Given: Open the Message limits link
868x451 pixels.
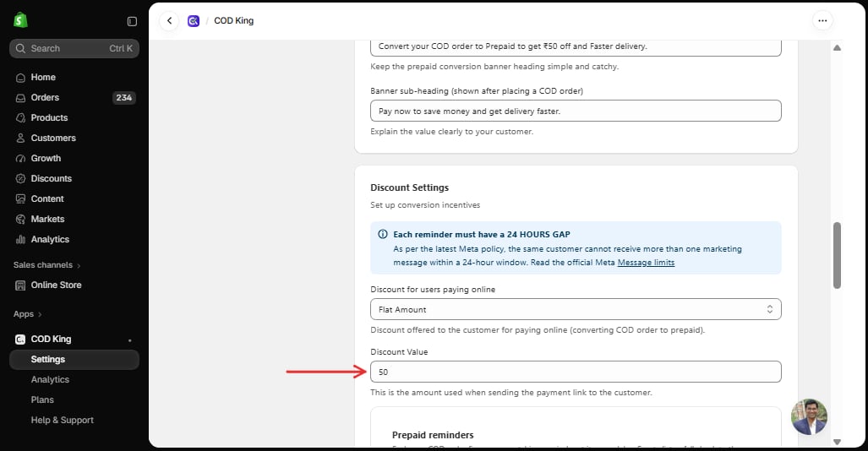Looking at the screenshot, I should pyautogui.click(x=646, y=263).
